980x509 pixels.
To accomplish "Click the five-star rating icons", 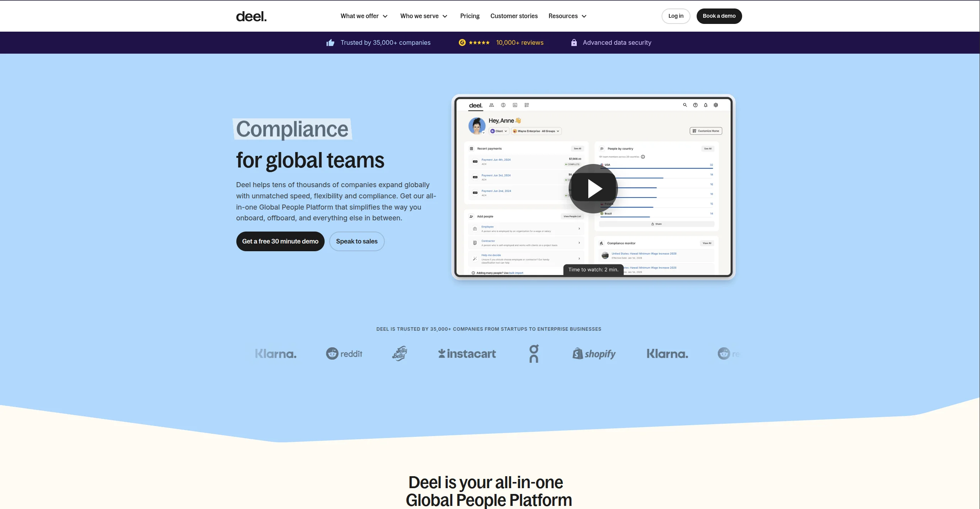I will pos(479,43).
